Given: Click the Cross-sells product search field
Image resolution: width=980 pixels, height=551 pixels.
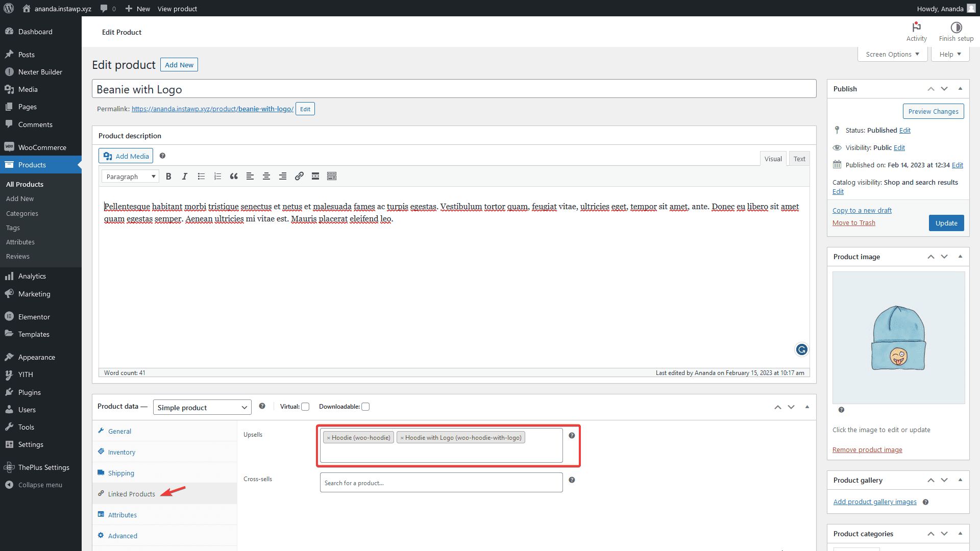Looking at the screenshot, I should coord(442,483).
